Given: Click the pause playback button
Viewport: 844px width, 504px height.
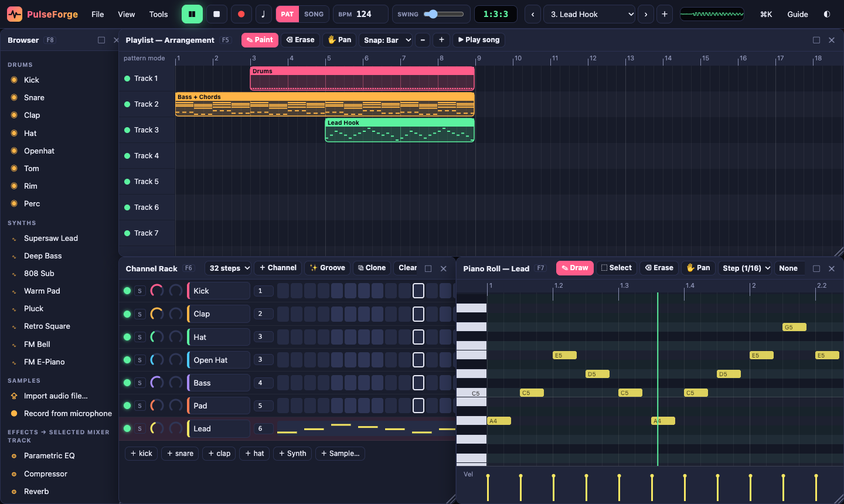Looking at the screenshot, I should (x=192, y=14).
